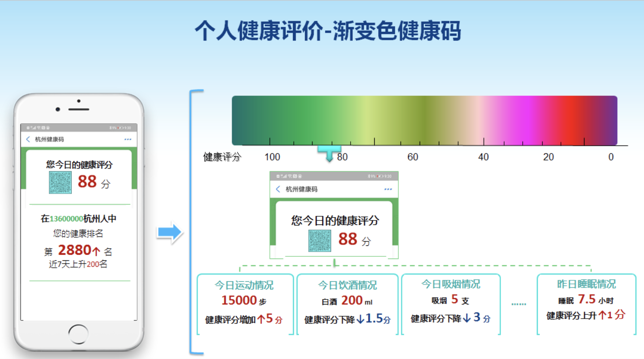Click the scale label 100

[272, 157]
